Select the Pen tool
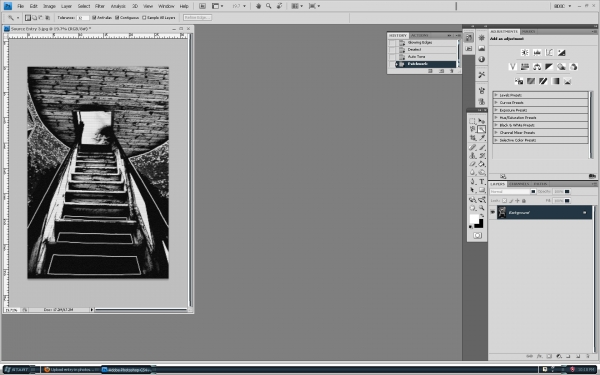This screenshot has width=600, height=375. [x=473, y=182]
